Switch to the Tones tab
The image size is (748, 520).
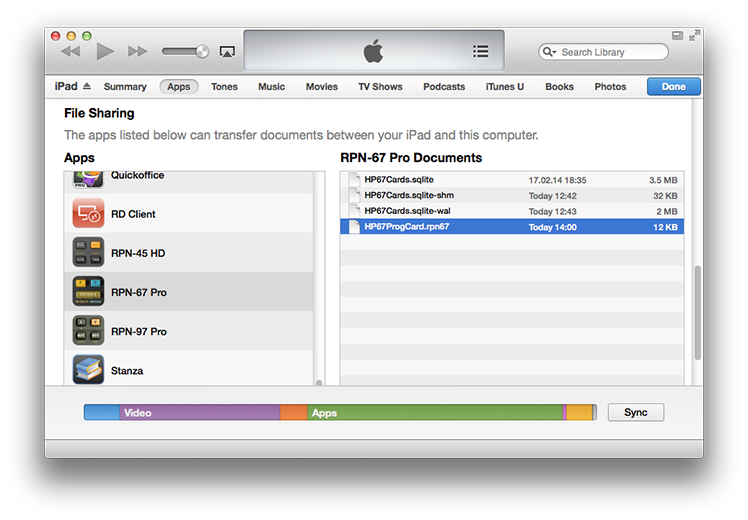(224, 87)
